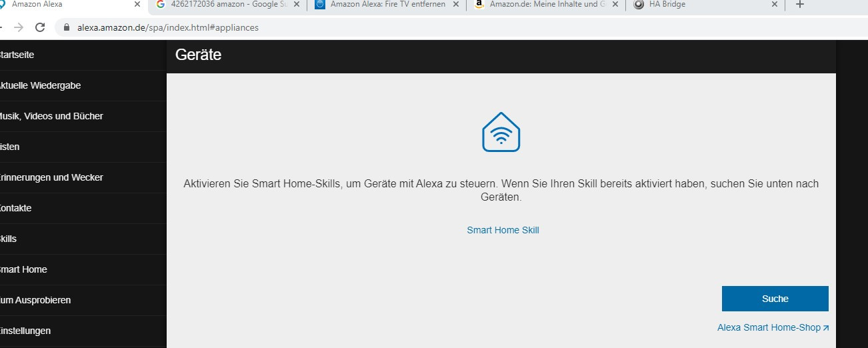Image resolution: width=868 pixels, height=348 pixels.
Task: Close the Amazon Alexa tab
Action: (x=137, y=5)
